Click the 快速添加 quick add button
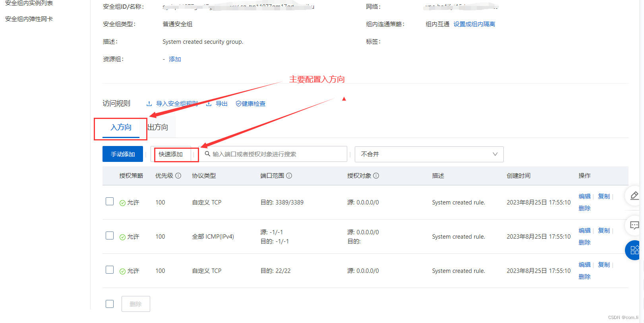The image size is (644, 323). click(x=171, y=154)
